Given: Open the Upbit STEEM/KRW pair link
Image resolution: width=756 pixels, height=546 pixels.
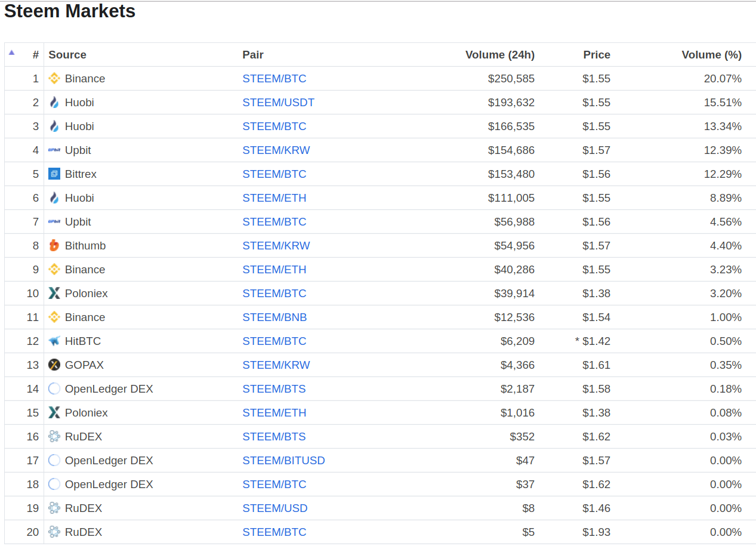Looking at the screenshot, I should coord(276,150).
